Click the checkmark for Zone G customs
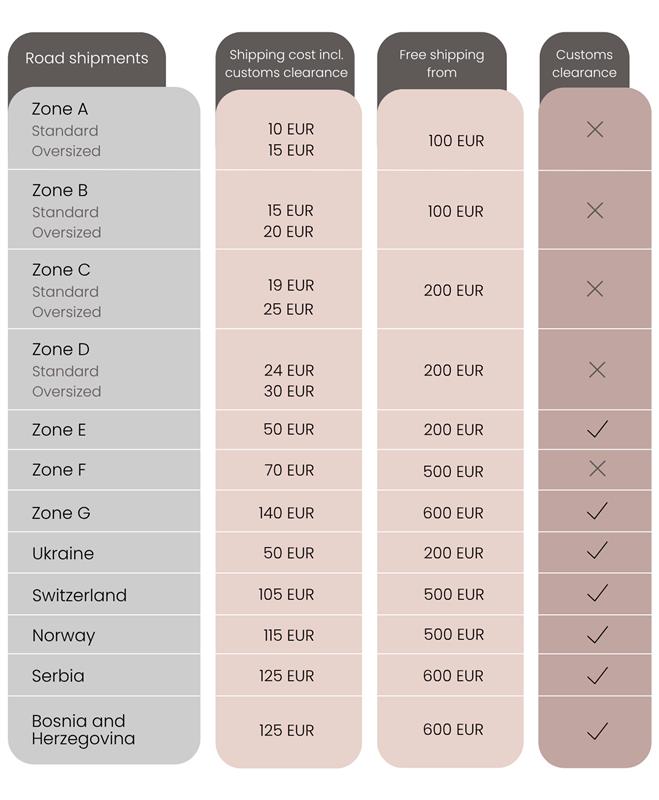The width and height of the screenshot is (659, 800). click(597, 511)
